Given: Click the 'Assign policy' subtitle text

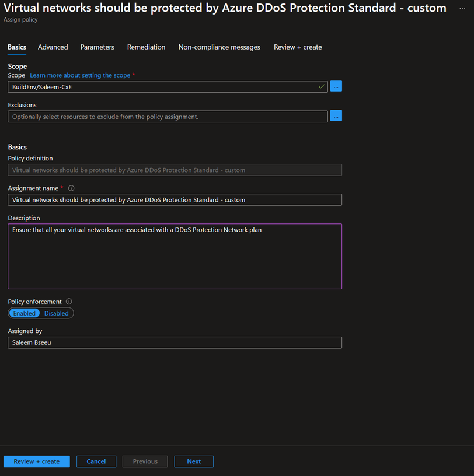Looking at the screenshot, I should [x=20, y=20].
